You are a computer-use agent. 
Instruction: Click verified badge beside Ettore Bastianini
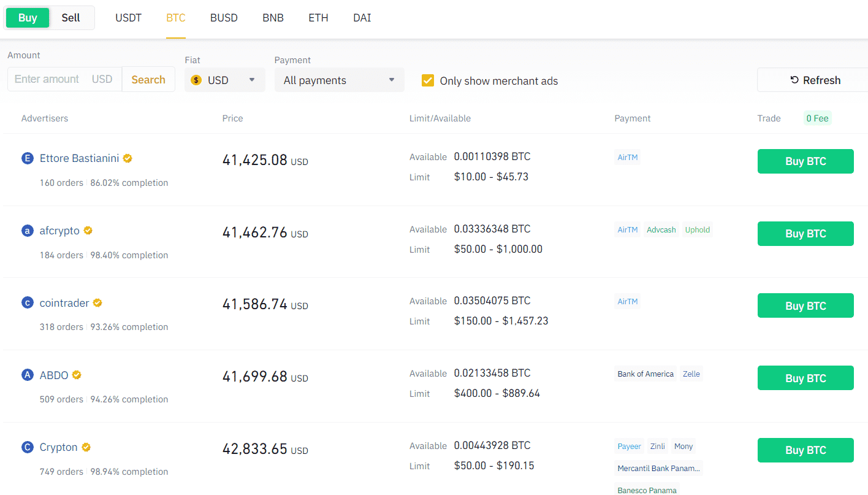128,158
